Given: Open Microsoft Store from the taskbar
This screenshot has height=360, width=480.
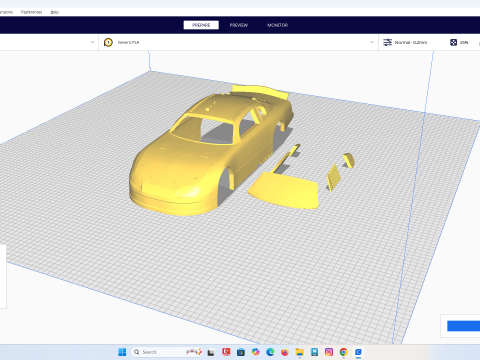Looking at the screenshot, I should (241, 352).
